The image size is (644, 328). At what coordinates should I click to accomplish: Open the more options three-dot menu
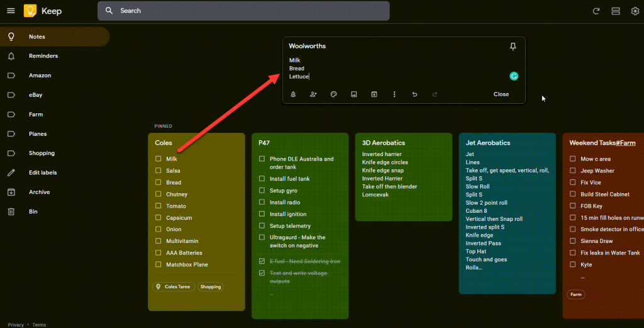[x=394, y=94]
